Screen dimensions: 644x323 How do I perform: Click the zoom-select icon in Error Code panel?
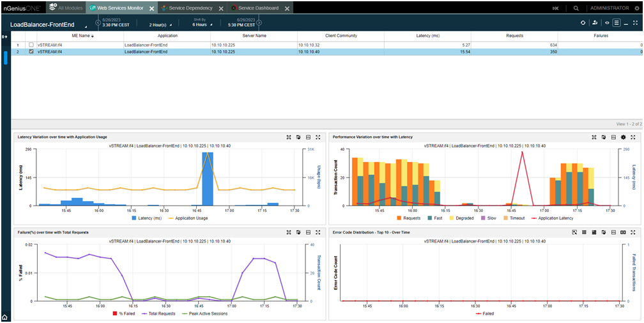[574, 232]
